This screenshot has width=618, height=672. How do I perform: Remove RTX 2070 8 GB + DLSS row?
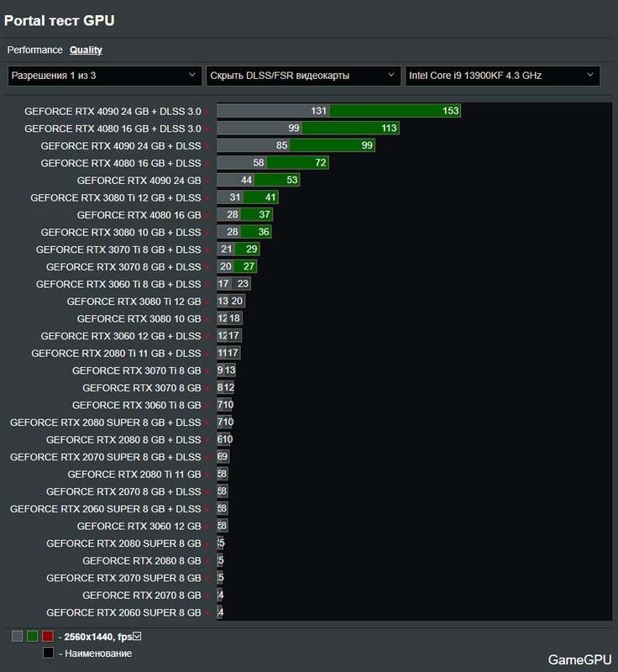tap(207, 492)
